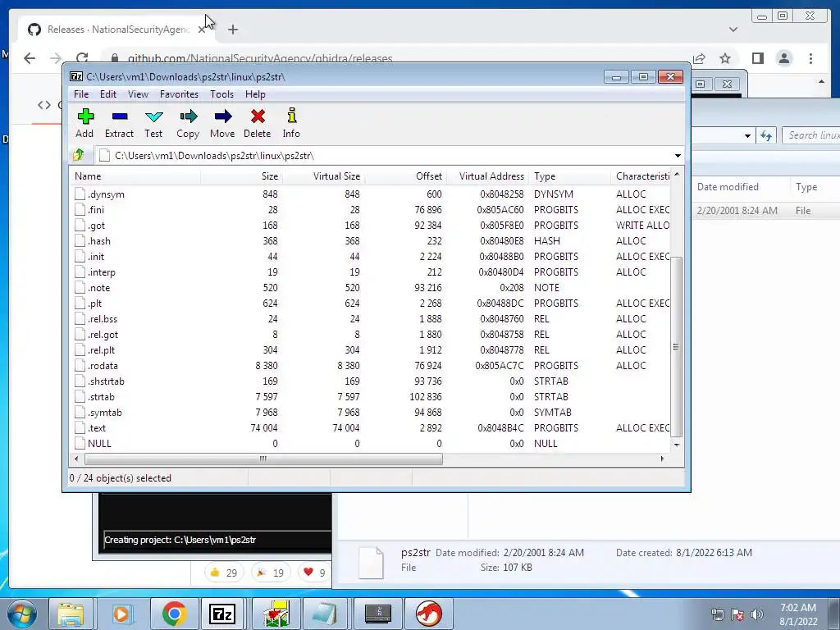Open the Explorer address history dropdown
Image resolution: width=840 pixels, height=630 pixels.
point(747,135)
